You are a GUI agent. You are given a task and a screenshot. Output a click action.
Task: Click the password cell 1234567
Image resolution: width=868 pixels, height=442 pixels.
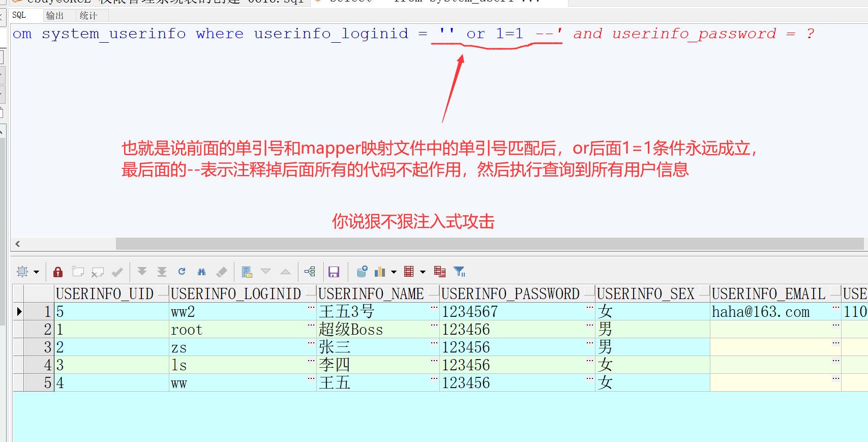pos(517,311)
